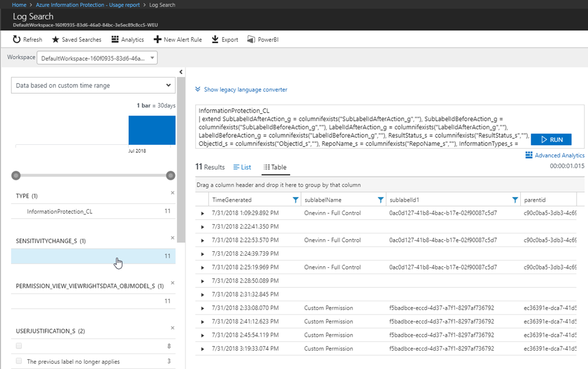Click the Refresh icon in toolbar
The image size is (588, 369).
pyautogui.click(x=17, y=40)
